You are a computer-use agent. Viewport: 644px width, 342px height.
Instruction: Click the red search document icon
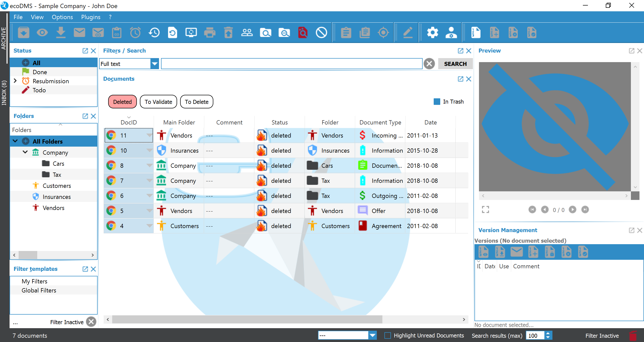[303, 33]
